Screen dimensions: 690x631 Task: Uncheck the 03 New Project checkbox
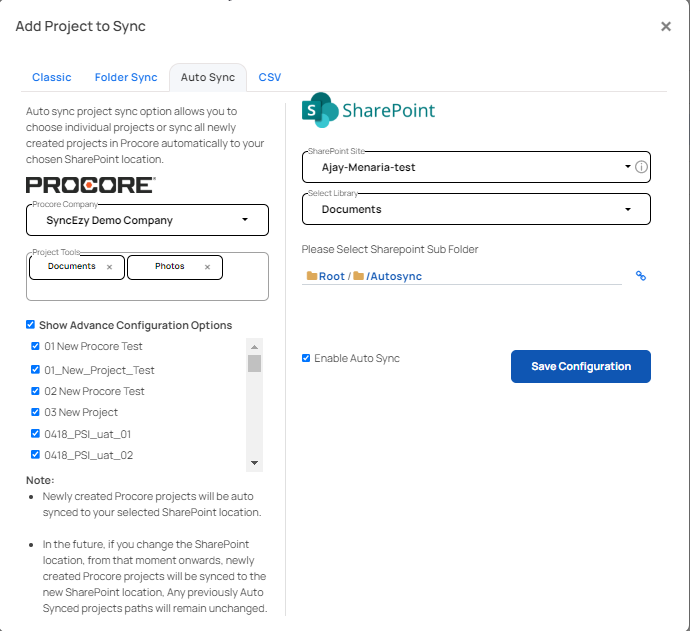click(35, 412)
